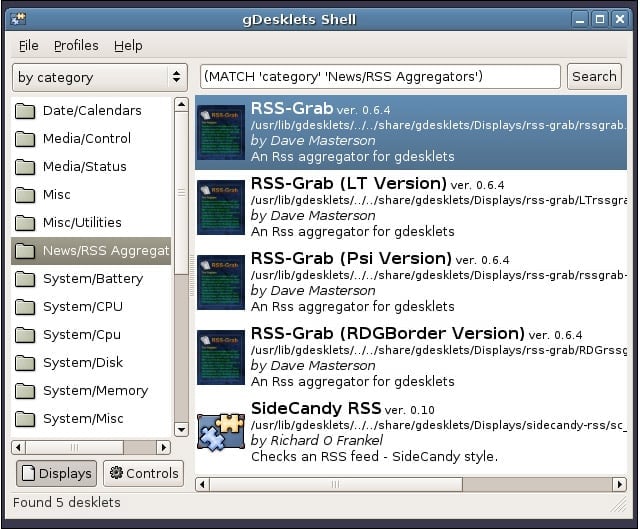Screen dimensions: 640x529
Task: Switch to the Displays tab
Action: (57, 473)
